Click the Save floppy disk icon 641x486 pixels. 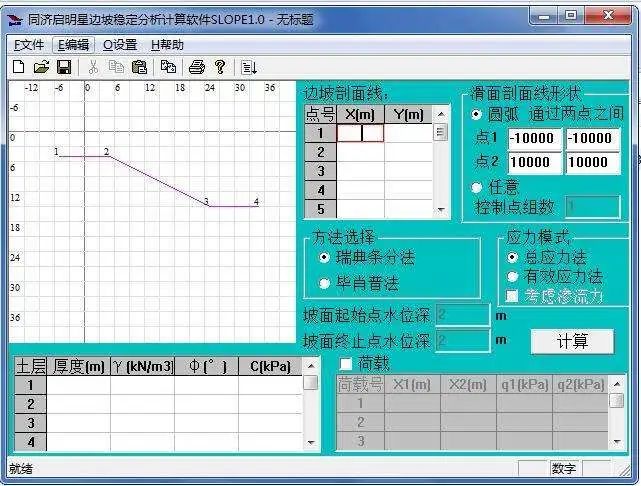[x=63, y=67]
